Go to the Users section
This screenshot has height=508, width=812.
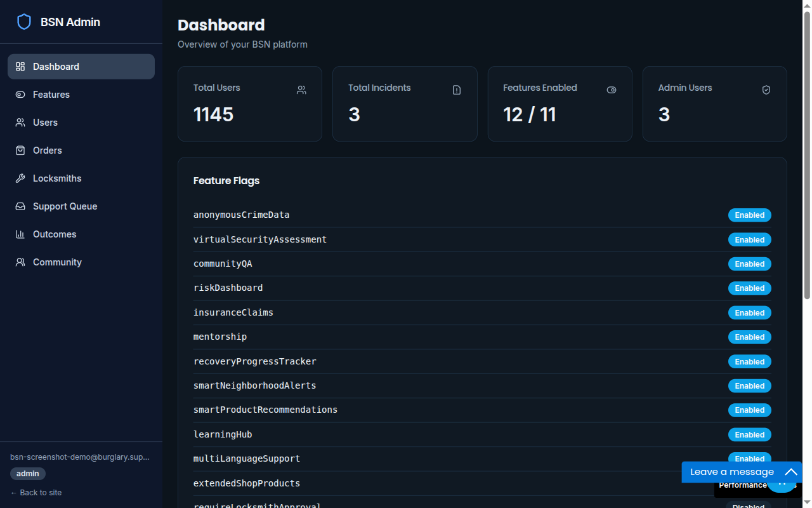coord(81,123)
